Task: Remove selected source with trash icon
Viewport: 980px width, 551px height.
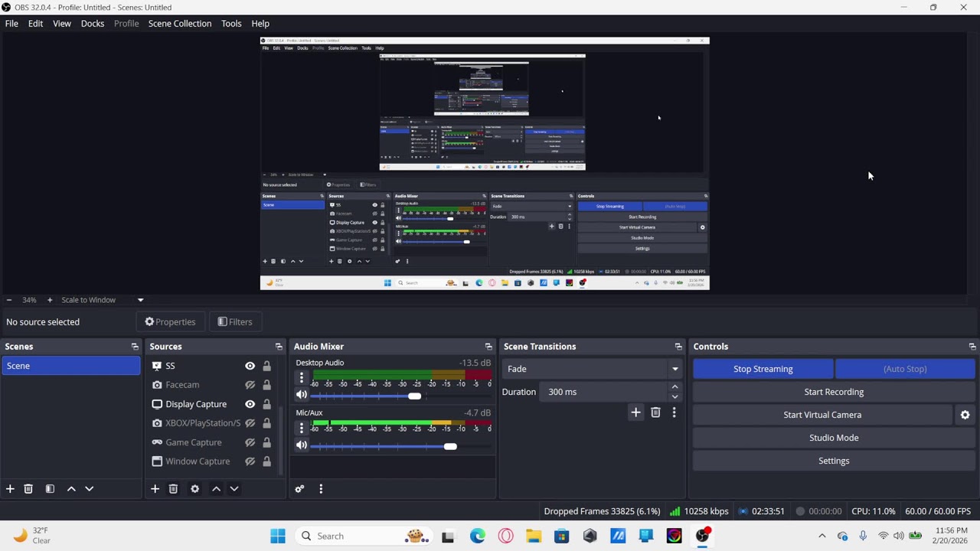Action: pyautogui.click(x=173, y=489)
